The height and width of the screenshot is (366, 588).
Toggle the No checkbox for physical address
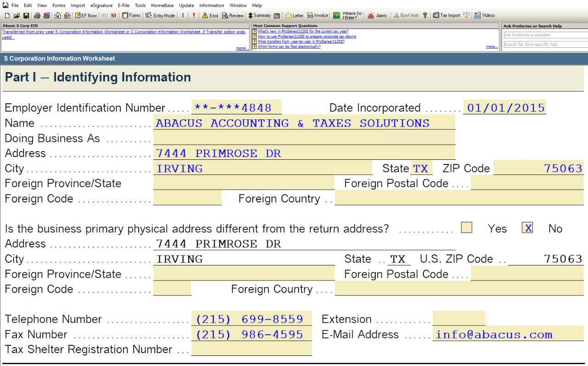(527, 228)
